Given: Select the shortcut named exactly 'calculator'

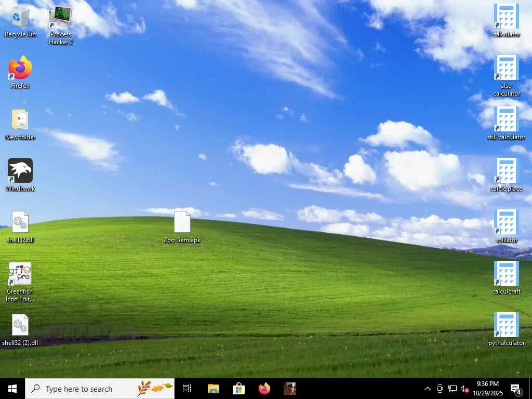Looking at the screenshot, I should [506, 20].
